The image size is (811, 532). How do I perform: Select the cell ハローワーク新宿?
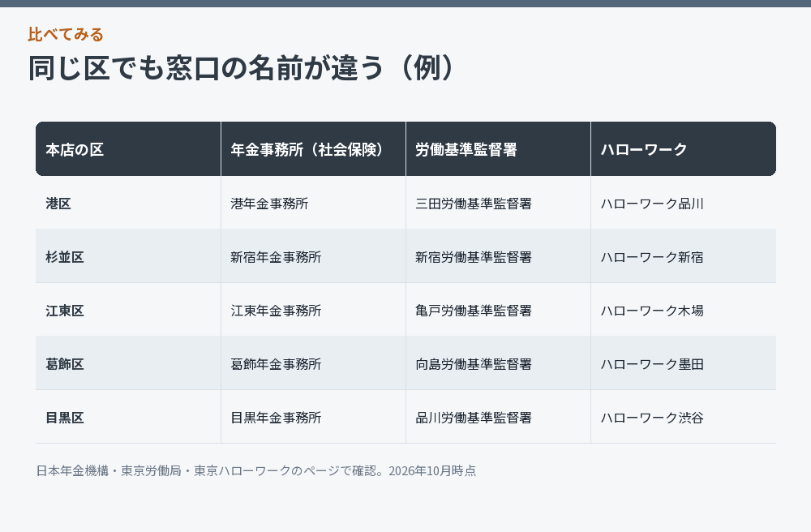click(683, 256)
